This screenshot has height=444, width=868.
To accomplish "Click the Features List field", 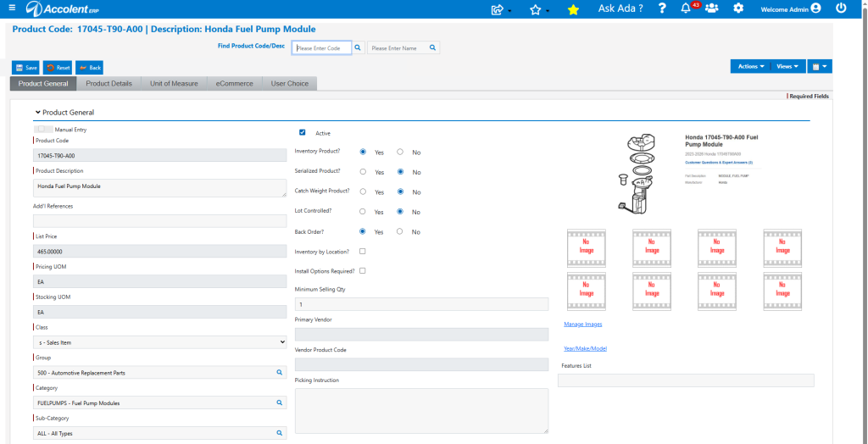I will coord(686,380).
